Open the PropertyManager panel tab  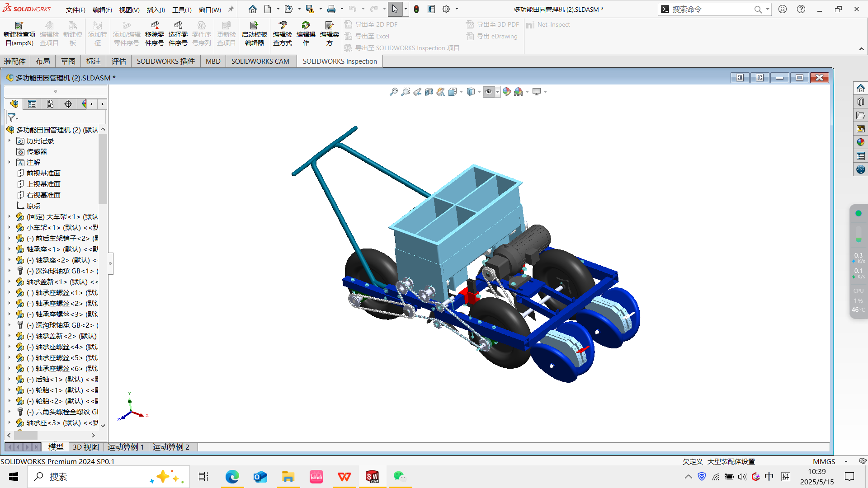(x=32, y=104)
